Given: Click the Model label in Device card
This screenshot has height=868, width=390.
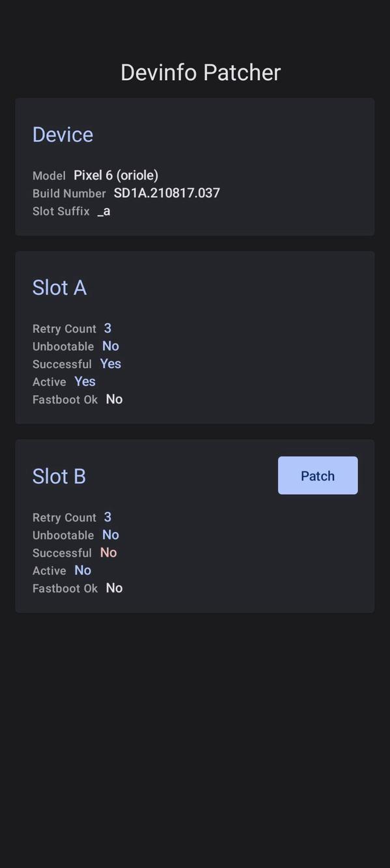Looking at the screenshot, I should (x=48, y=175).
